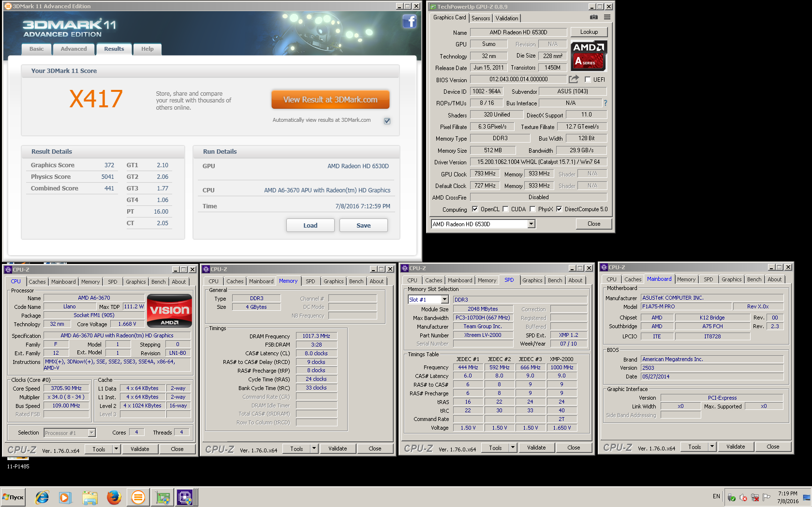Switch to the 3DMark orange taskbar icon
Screen dimensions: 812x507
point(138,497)
